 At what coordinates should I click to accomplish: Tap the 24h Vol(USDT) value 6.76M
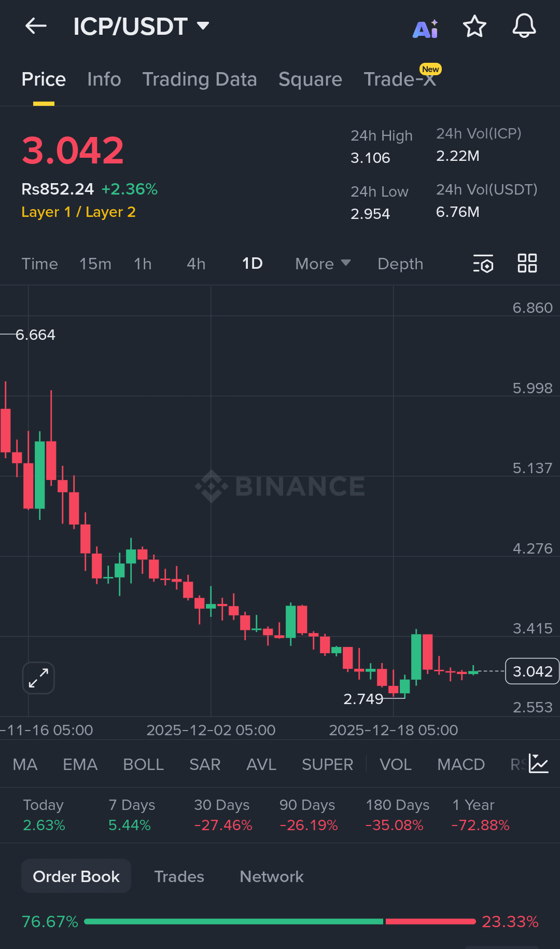point(458,212)
